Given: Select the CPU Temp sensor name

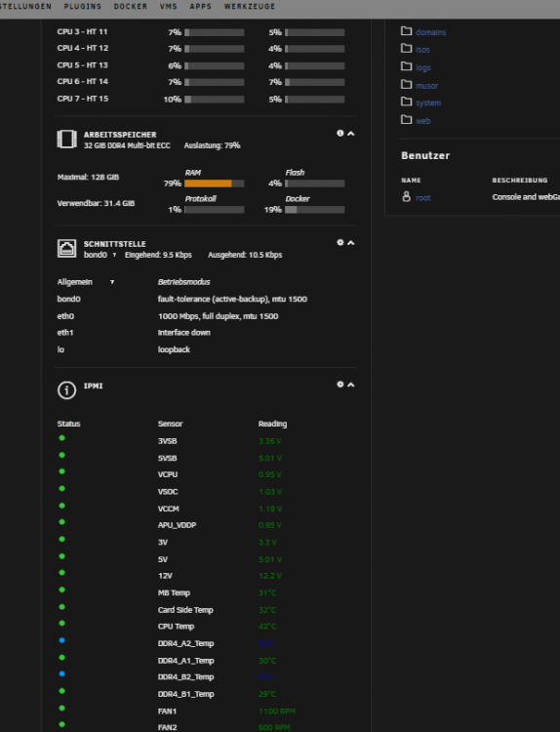Looking at the screenshot, I should [x=176, y=627].
